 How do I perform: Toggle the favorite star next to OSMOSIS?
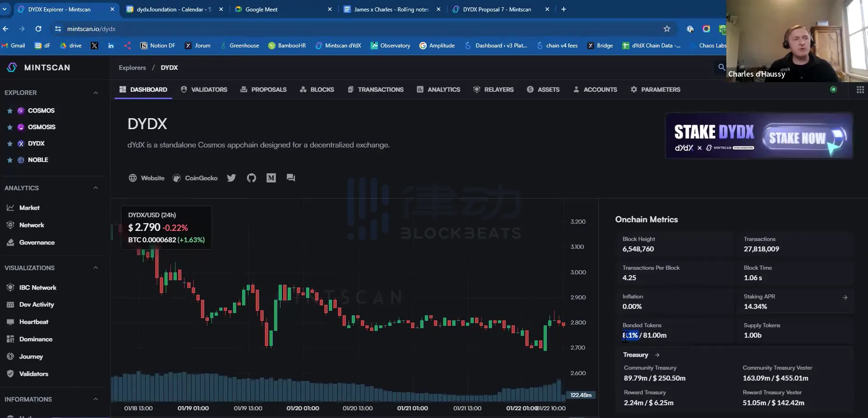10,127
